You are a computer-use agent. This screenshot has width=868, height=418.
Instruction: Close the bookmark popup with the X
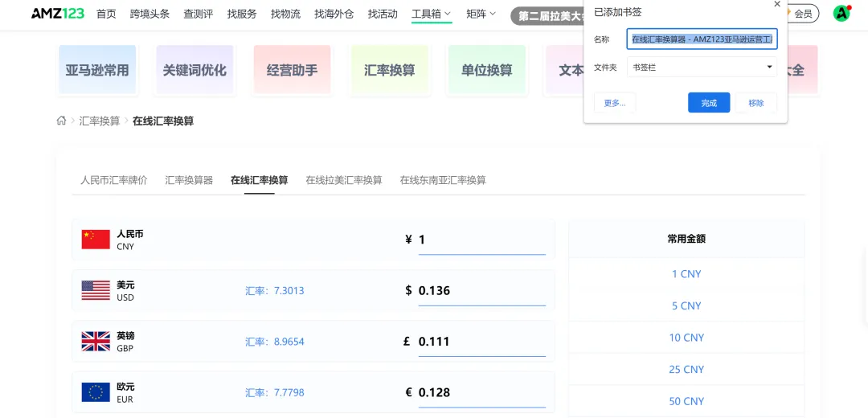pyautogui.click(x=777, y=4)
